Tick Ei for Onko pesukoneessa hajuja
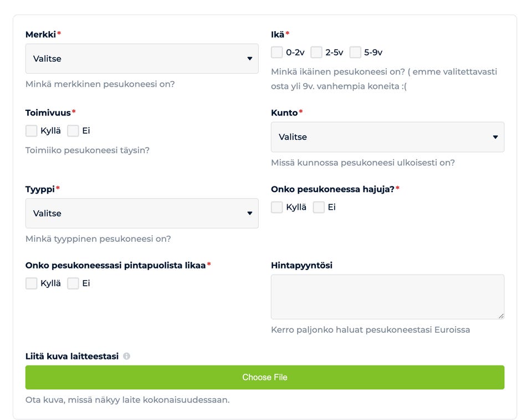Viewport: 532px width, 420px height. click(x=319, y=208)
